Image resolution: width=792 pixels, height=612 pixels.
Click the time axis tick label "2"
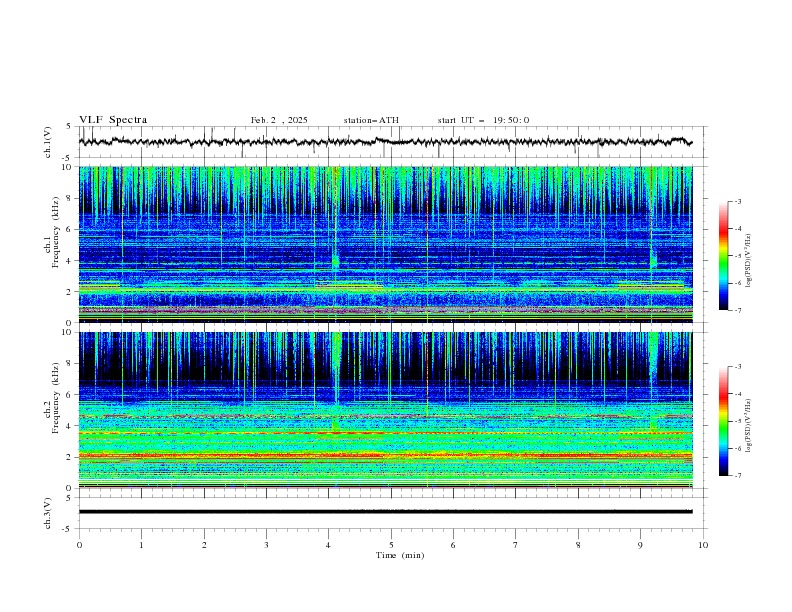coord(204,545)
